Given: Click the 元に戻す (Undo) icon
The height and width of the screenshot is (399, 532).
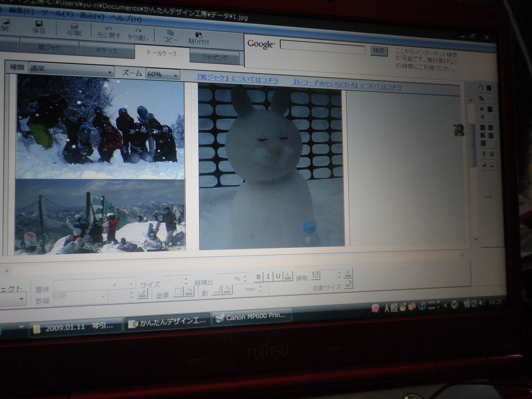Looking at the screenshot, I should (109, 32).
